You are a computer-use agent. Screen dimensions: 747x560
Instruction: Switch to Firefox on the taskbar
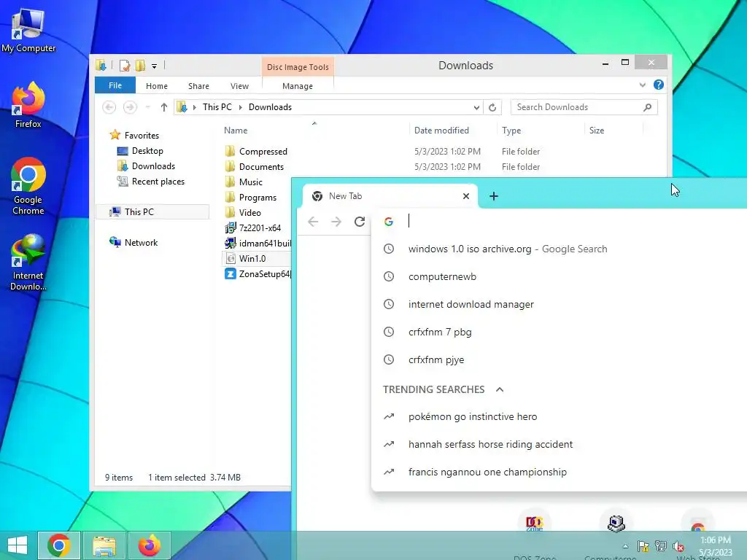pyautogui.click(x=150, y=545)
